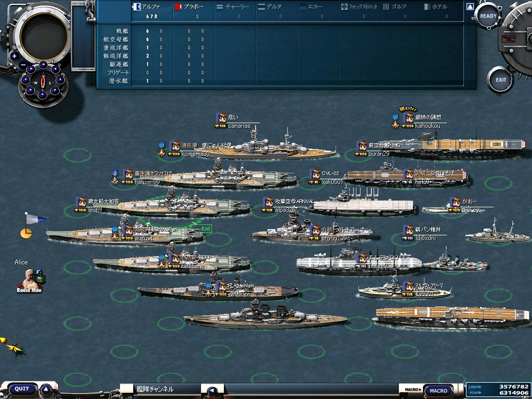
Task: Select the ホテル team tab
Action: click(x=443, y=11)
